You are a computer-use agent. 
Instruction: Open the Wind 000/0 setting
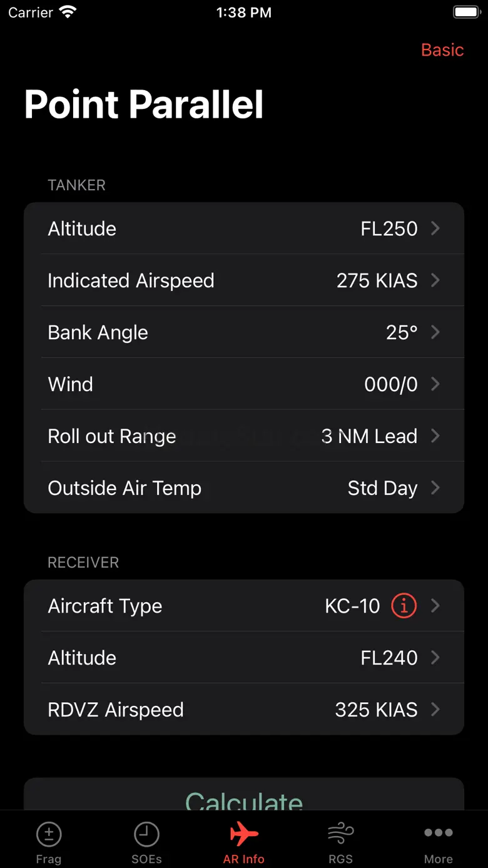click(244, 384)
